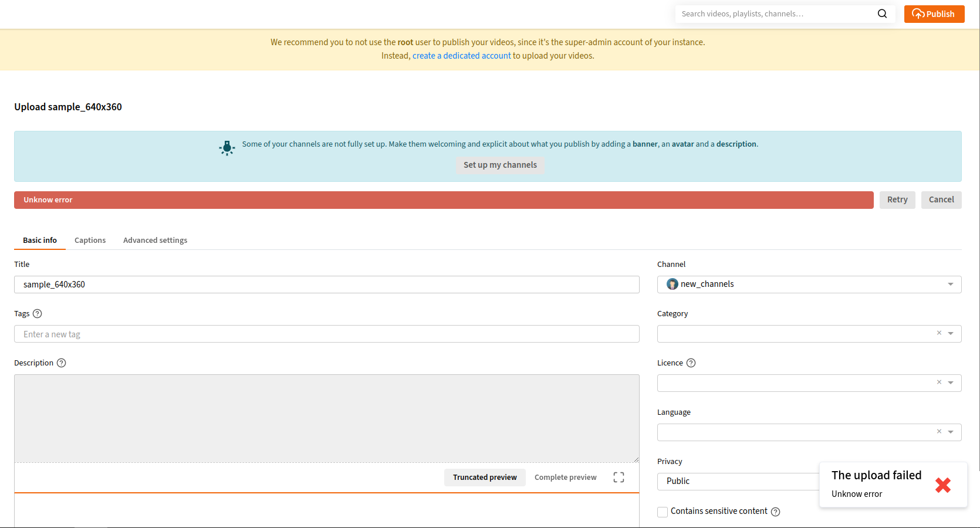Click the red X on the upload failed toast
The width and height of the screenshot is (980, 528).
pos(942,485)
